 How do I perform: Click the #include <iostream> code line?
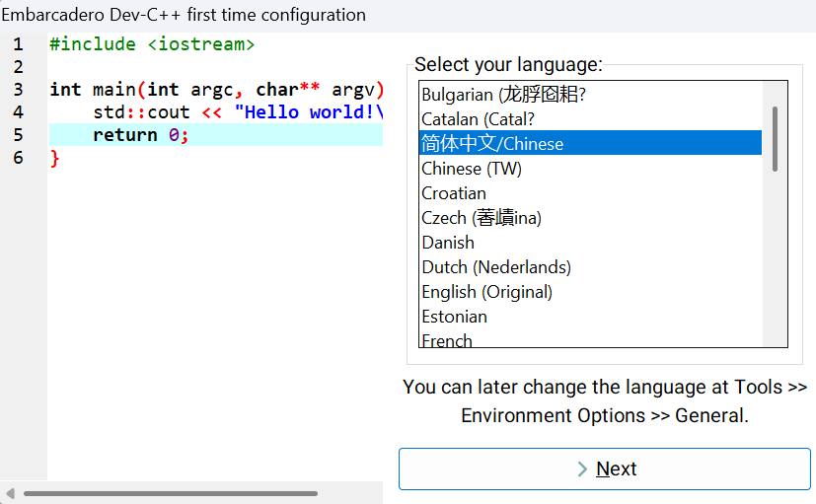(152, 44)
